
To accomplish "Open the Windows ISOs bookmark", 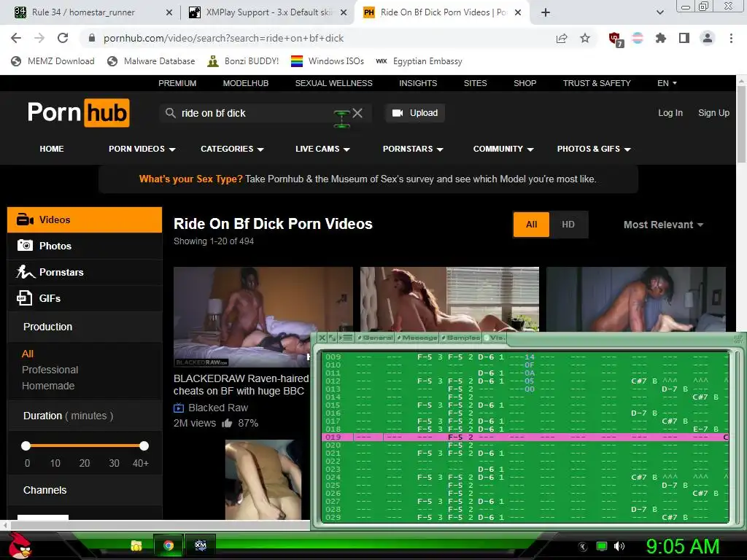I will 328,61.
